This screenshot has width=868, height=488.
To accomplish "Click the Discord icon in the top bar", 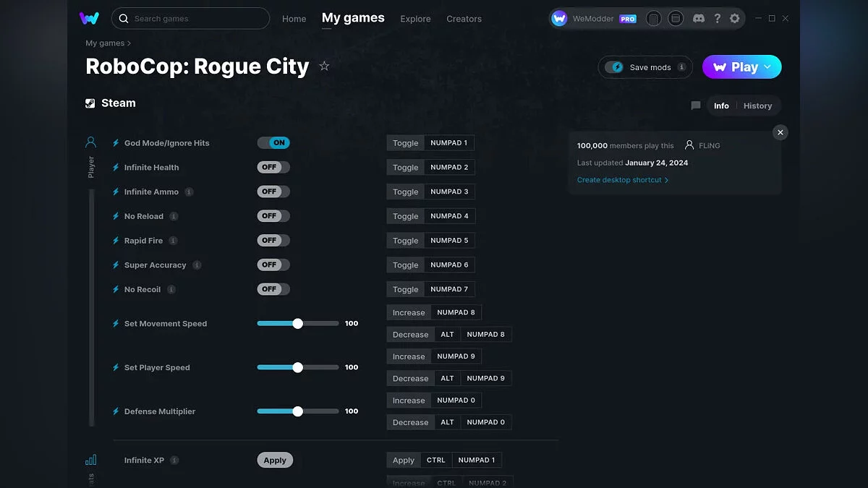I will tap(699, 18).
